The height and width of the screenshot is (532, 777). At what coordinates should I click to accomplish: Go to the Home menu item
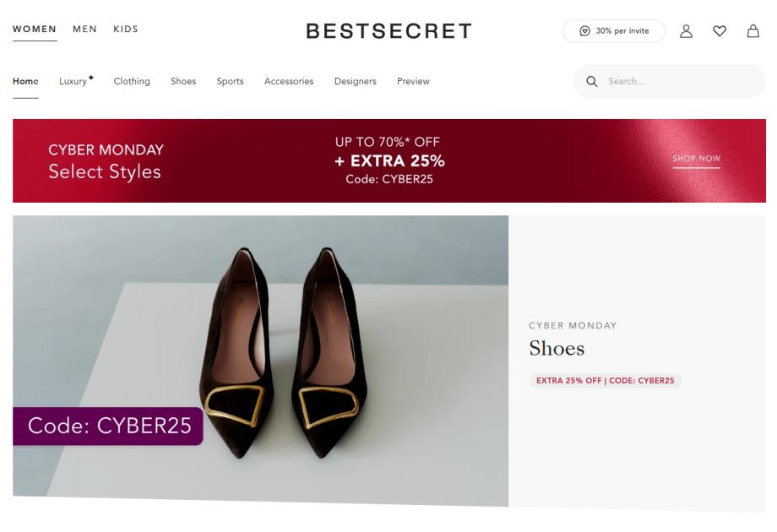(25, 81)
